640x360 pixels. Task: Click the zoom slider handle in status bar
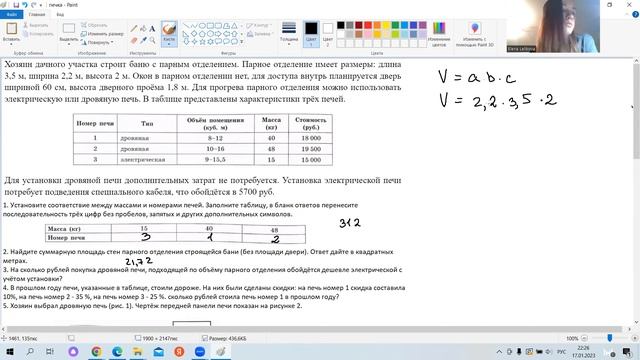610,338
